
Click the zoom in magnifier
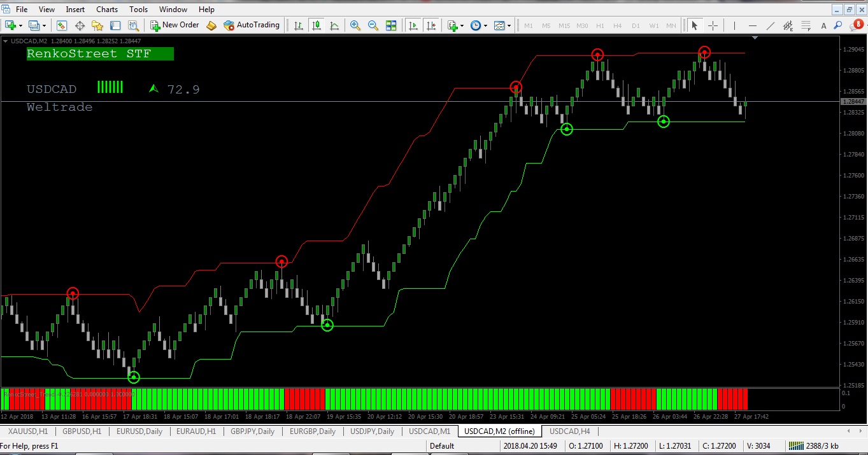pos(355,25)
